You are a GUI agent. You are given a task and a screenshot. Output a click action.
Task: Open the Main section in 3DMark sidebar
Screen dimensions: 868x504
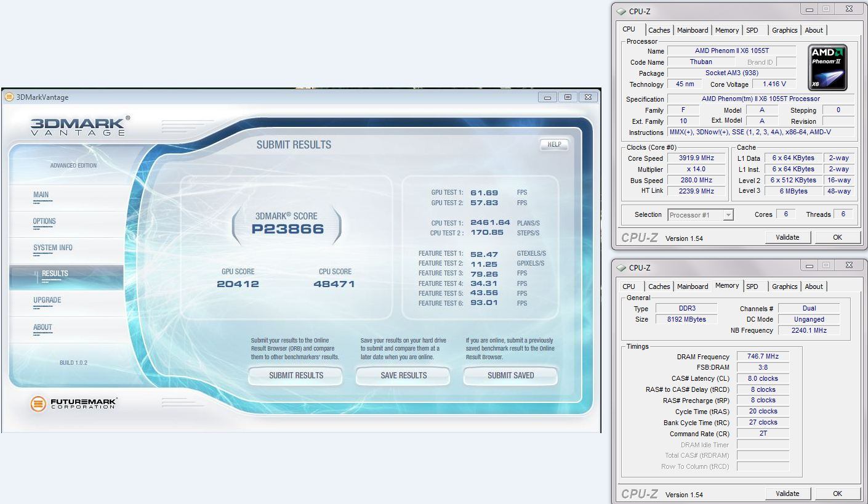pos(41,195)
